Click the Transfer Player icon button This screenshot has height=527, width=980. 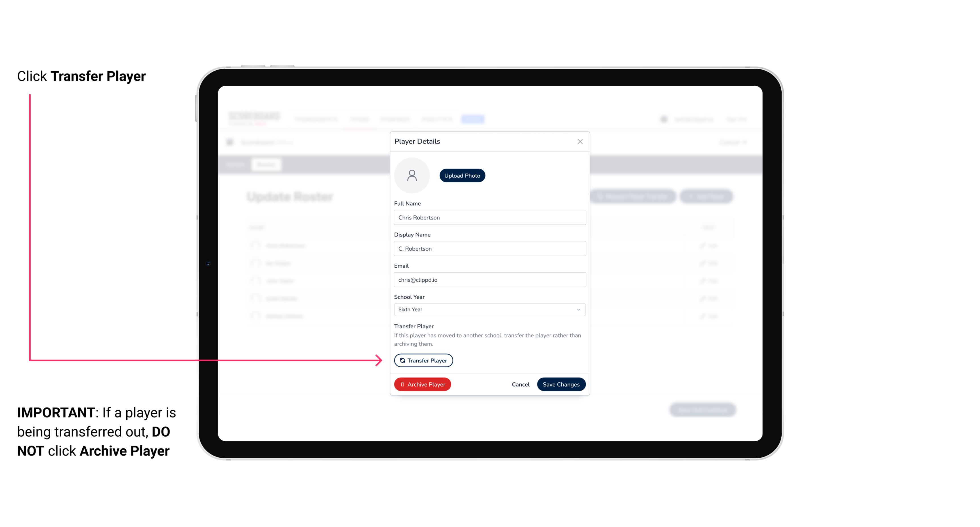(423, 360)
